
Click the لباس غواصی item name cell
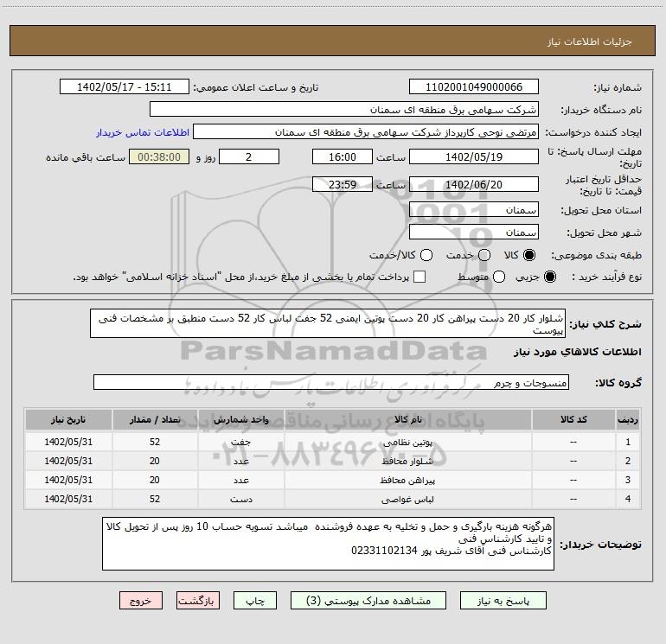(x=407, y=500)
